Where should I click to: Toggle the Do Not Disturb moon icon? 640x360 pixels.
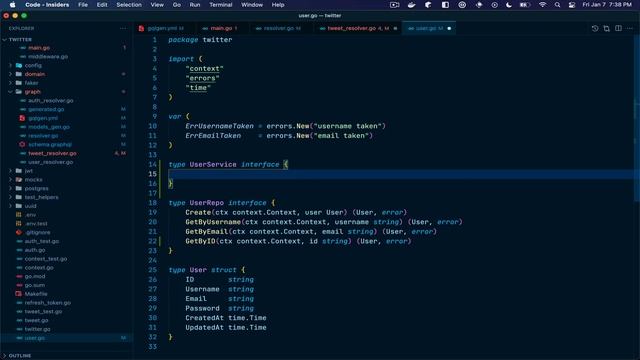tap(509, 5)
